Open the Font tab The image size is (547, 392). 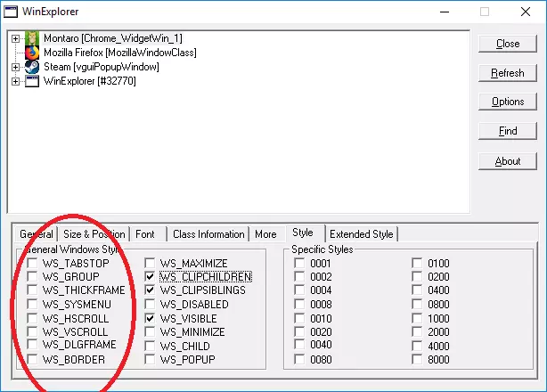coord(145,234)
